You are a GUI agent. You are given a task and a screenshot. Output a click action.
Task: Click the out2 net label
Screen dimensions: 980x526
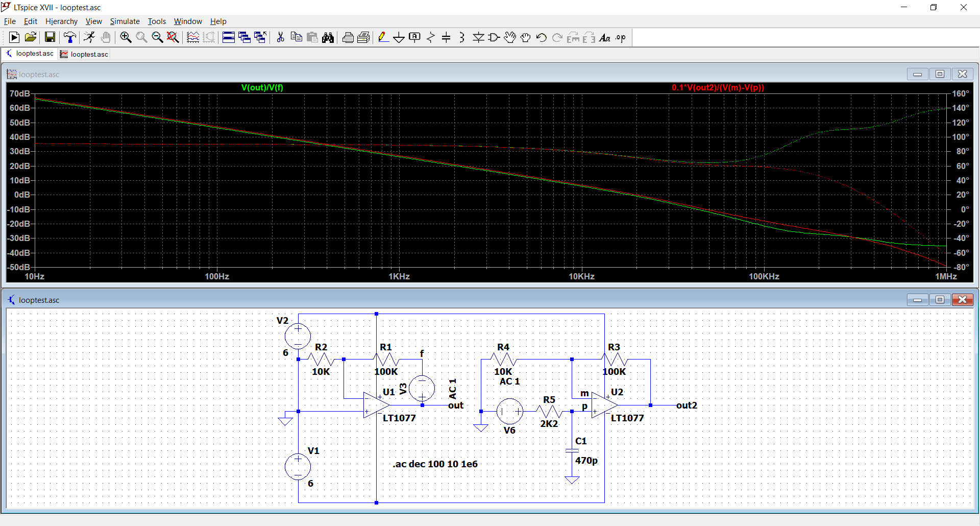tap(687, 405)
